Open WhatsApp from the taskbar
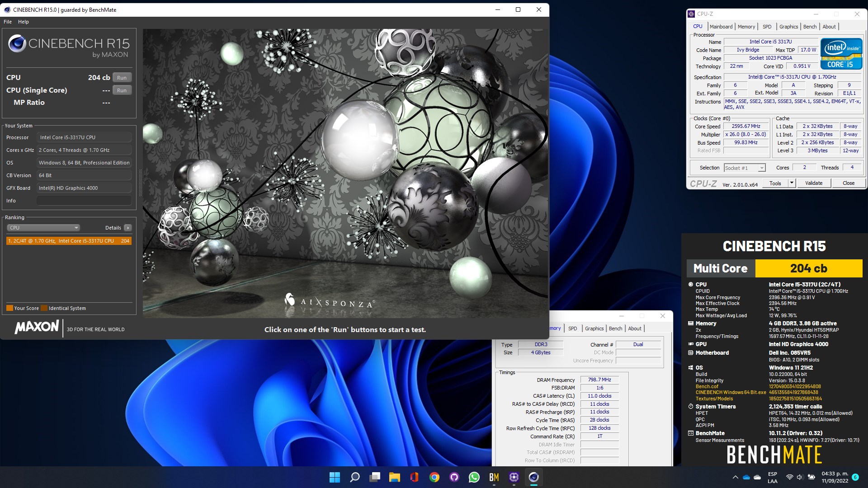Screen dimensions: 868x488 click(474, 477)
